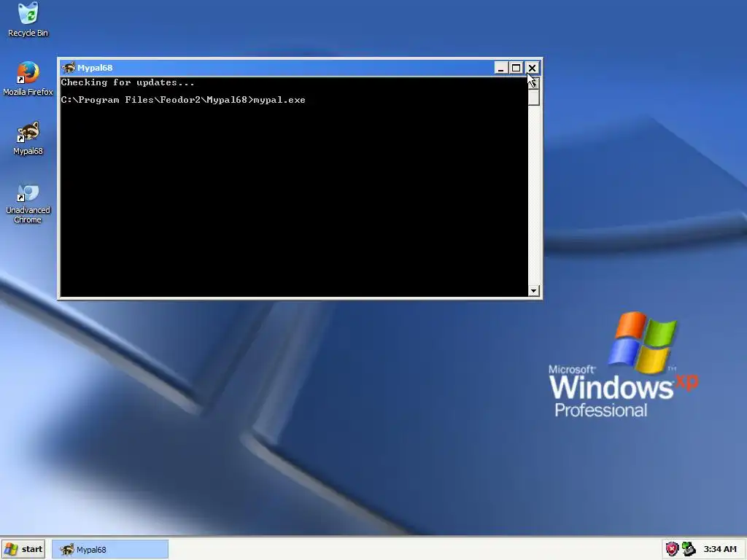Select the Mypal68 desktop shortcut
Screen dimensions: 747x560
point(28,138)
